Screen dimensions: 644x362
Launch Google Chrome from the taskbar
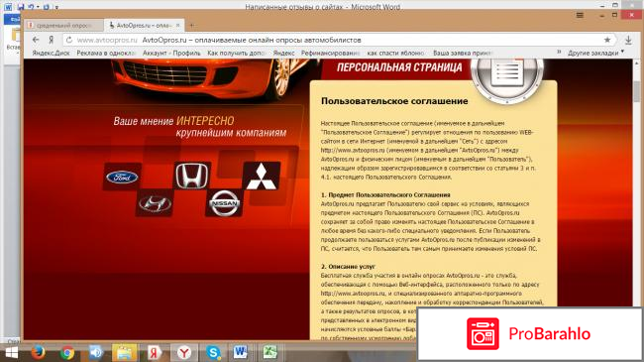(67, 353)
